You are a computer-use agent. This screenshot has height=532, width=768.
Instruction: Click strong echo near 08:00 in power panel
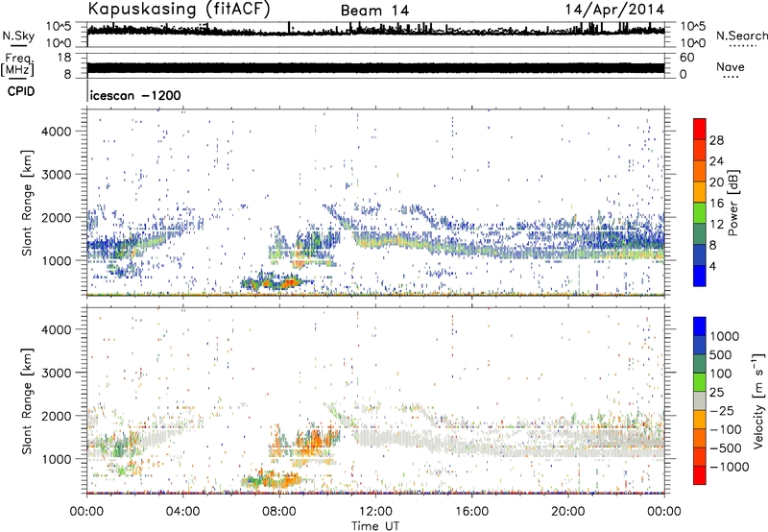click(x=289, y=282)
